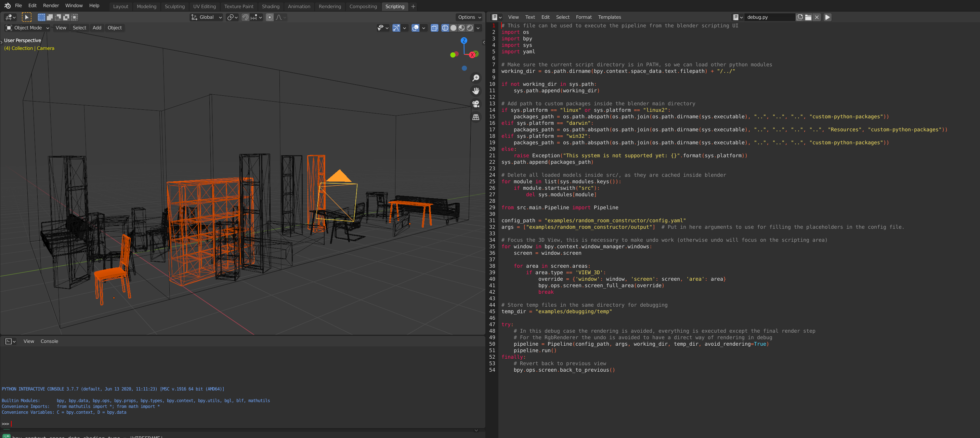Create a new text datablock

point(799,17)
